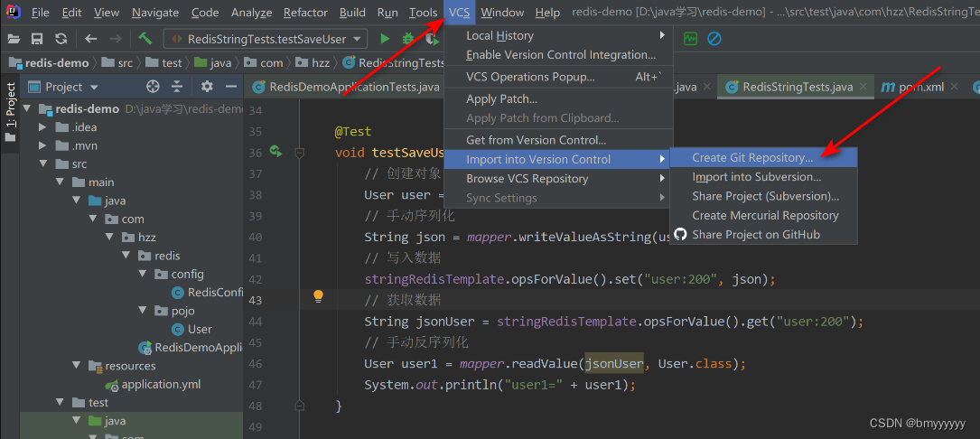Toggle code folding marker at line 48

[299, 406]
